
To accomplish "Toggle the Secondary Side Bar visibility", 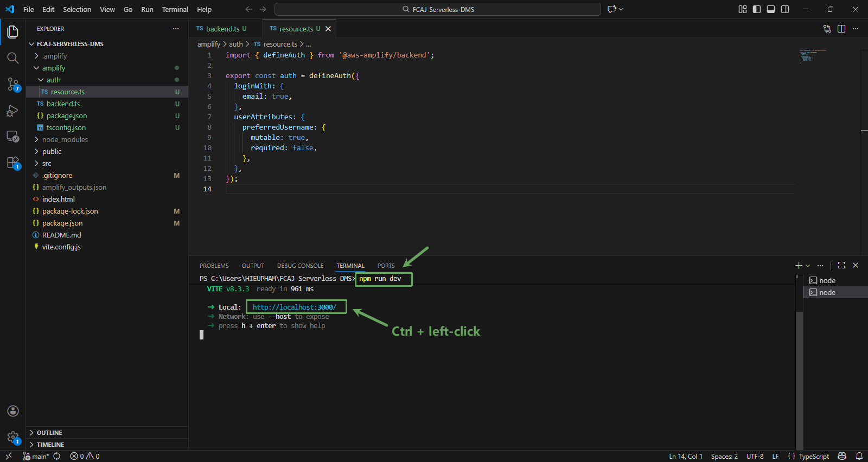I will 785,9.
